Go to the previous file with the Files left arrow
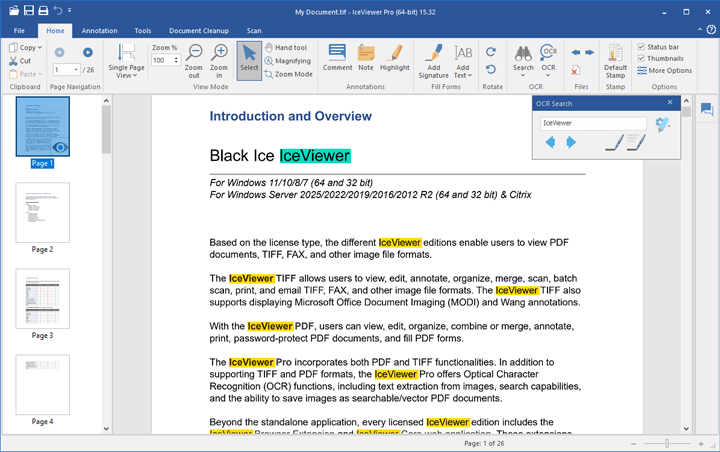 [x=575, y=52]
